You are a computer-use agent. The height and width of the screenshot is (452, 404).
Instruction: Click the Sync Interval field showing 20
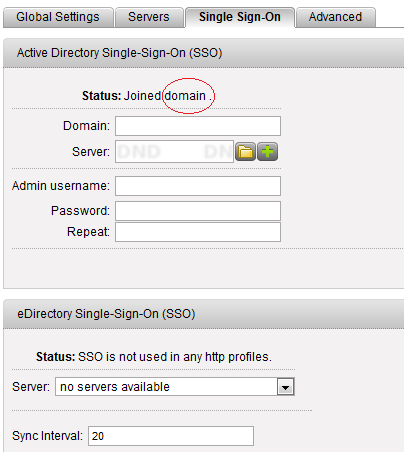[x=171, y=436]
